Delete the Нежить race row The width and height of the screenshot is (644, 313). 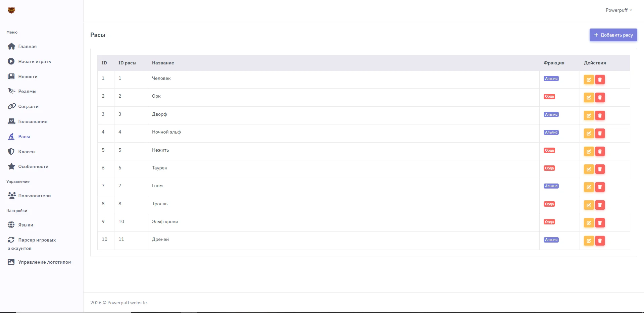point(600,151)
